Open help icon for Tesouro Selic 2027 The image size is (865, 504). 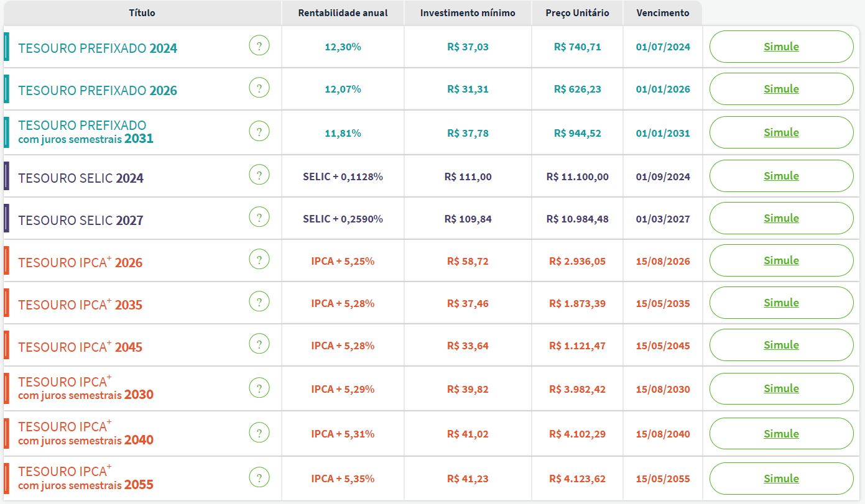coord(259,218)
